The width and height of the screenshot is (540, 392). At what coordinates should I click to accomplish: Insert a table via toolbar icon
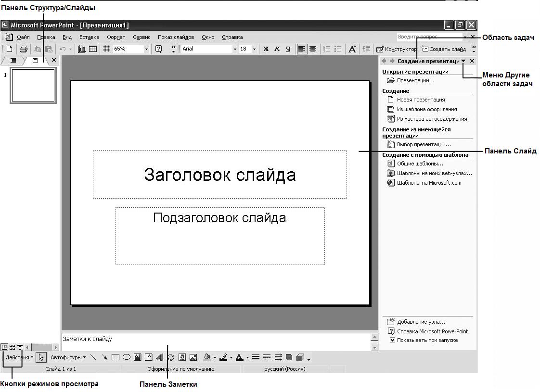[93, 49]
